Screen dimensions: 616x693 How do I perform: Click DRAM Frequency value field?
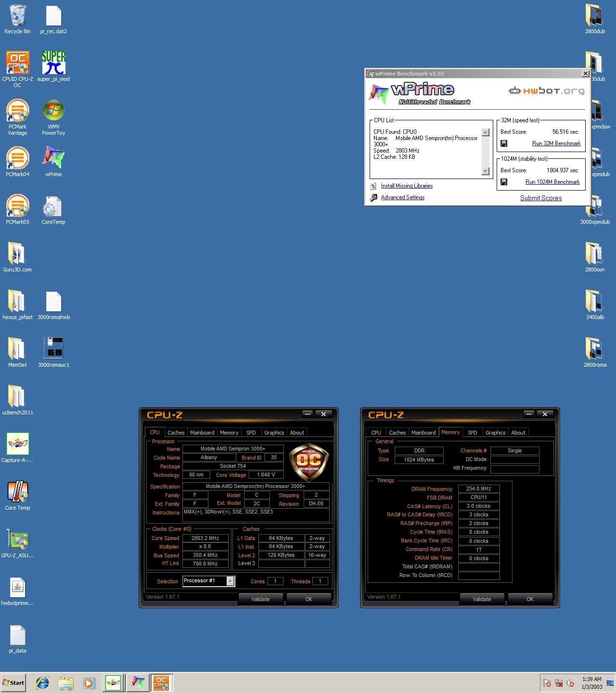pyautogui.click(x=478, y=488)
